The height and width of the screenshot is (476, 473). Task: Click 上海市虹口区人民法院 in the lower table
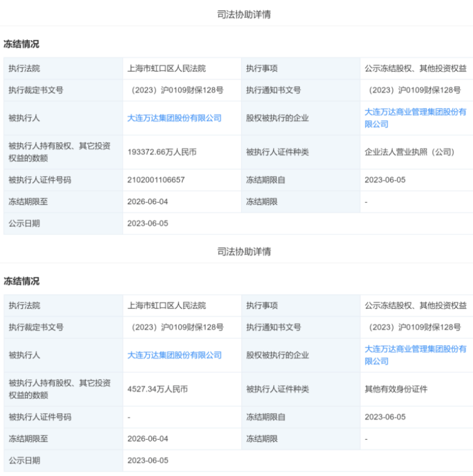coord(167,306)
